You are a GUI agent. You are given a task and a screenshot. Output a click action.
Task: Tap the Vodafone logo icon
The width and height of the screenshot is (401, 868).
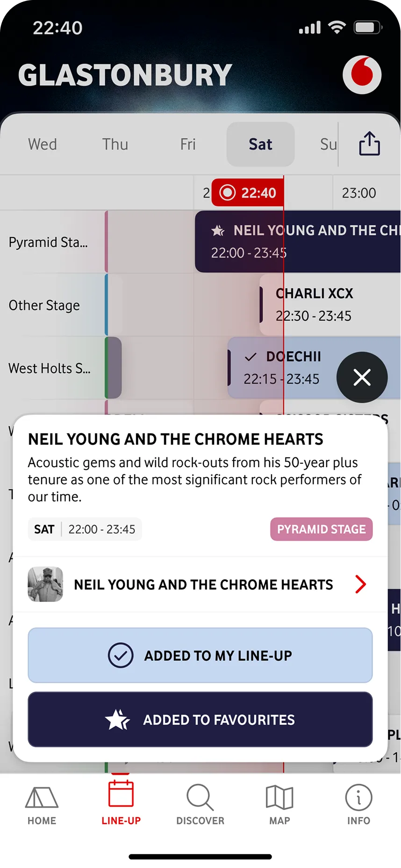pyautogui.click(x=362, y=75)
